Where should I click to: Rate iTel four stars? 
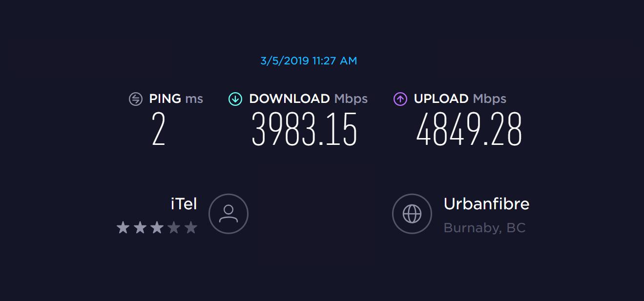(174, 227)
